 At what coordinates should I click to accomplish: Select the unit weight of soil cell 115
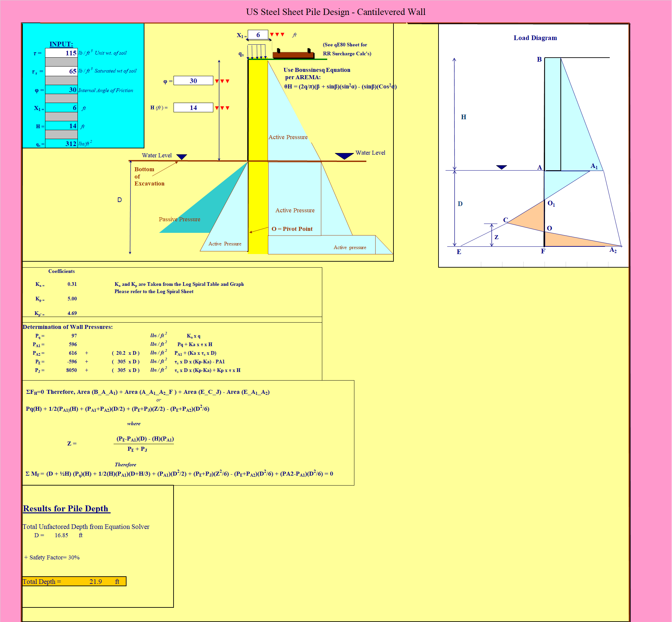tap(61, 53)
